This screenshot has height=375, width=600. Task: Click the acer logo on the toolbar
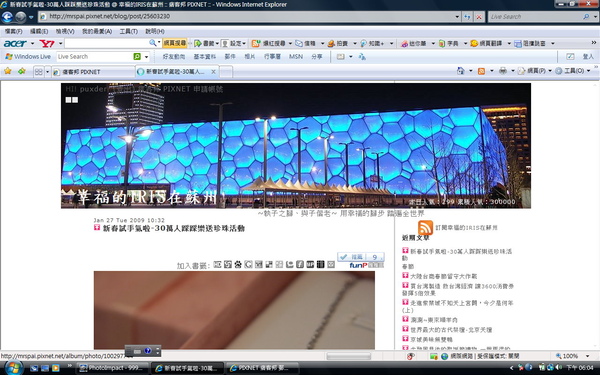pyautogui.click(x=15, y=44)
